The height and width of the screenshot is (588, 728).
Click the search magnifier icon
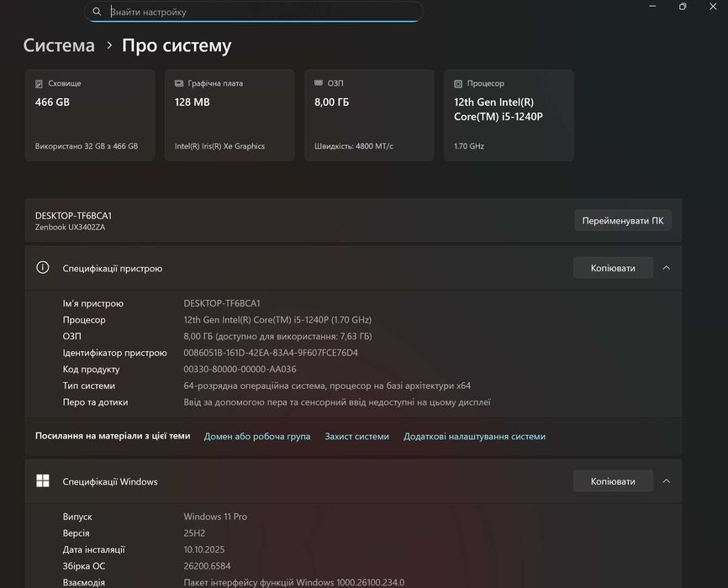click(x=97, y=12)
